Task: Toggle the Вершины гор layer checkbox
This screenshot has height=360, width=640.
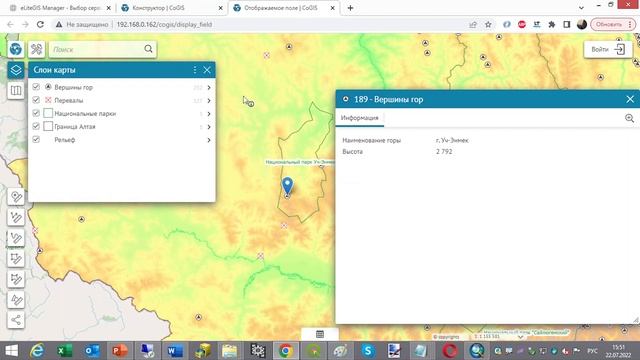Action: pyautogui.click(x=36, y=87)
